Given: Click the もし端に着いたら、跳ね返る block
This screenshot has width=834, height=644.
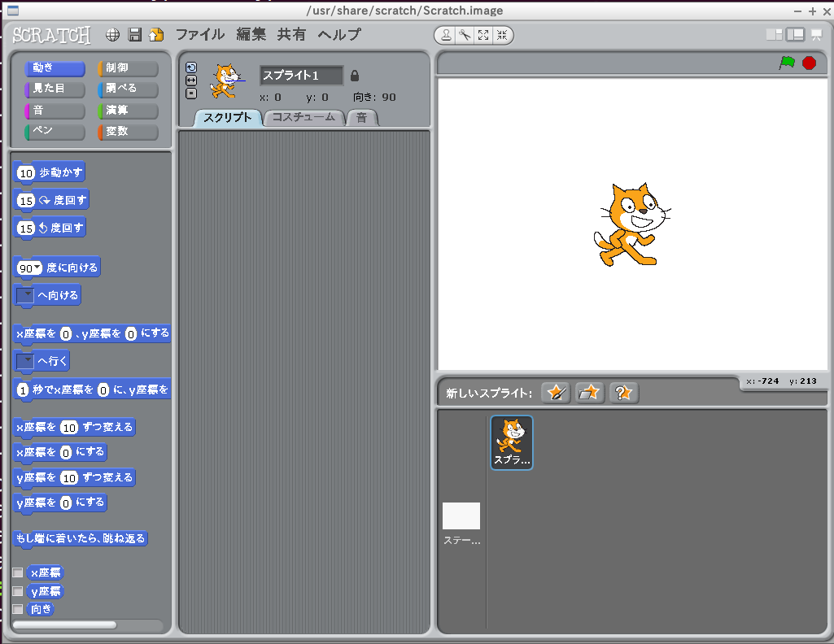Looking at the screenshot, I should 81,539.
